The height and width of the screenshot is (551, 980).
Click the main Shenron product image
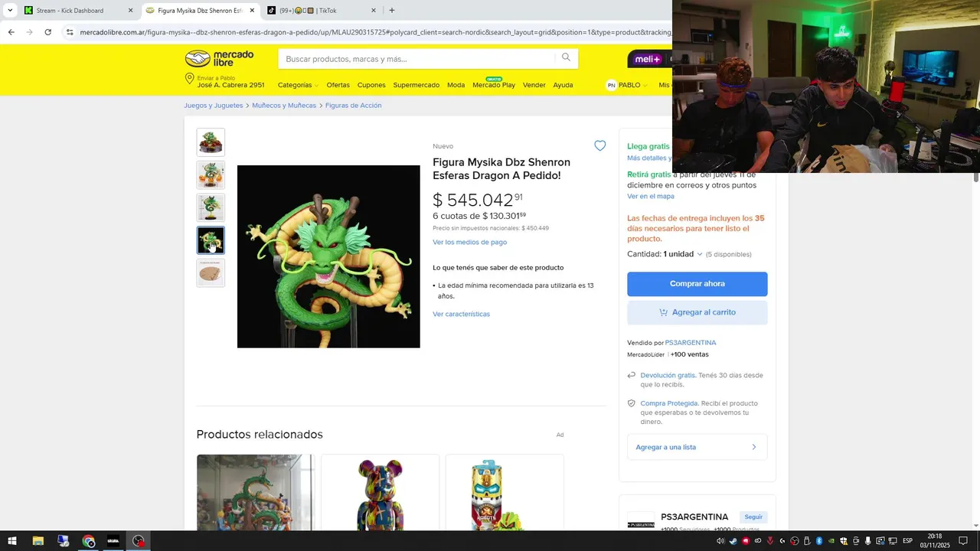[x=328, y=256]
